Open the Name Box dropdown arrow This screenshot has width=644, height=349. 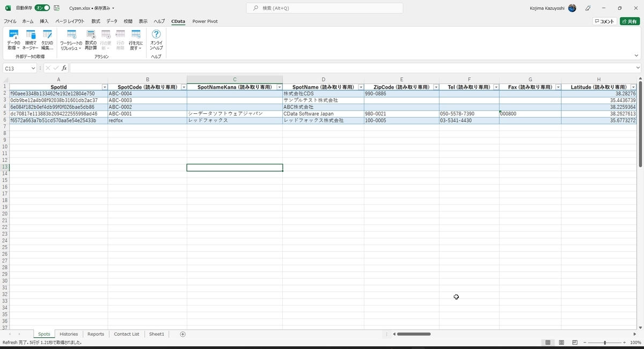(x=33, y=68)
